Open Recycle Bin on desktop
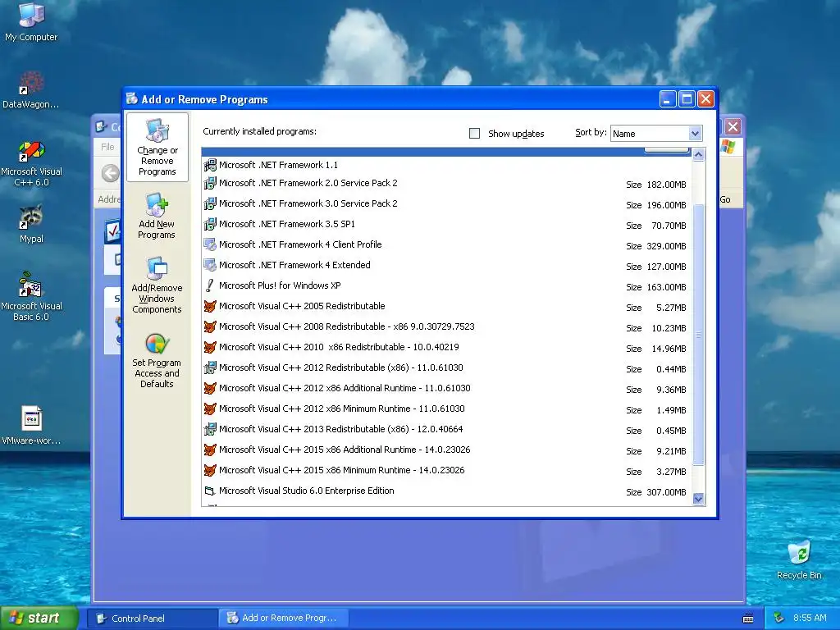Viewport: 840px width, 630px height. click(799, 560)
